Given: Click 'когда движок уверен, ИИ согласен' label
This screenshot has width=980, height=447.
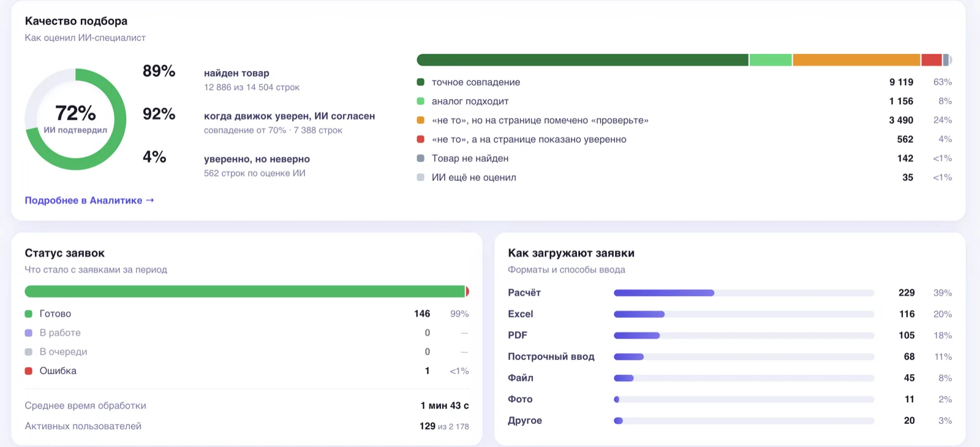Looking at the screenshot, I should pos(289,116).
